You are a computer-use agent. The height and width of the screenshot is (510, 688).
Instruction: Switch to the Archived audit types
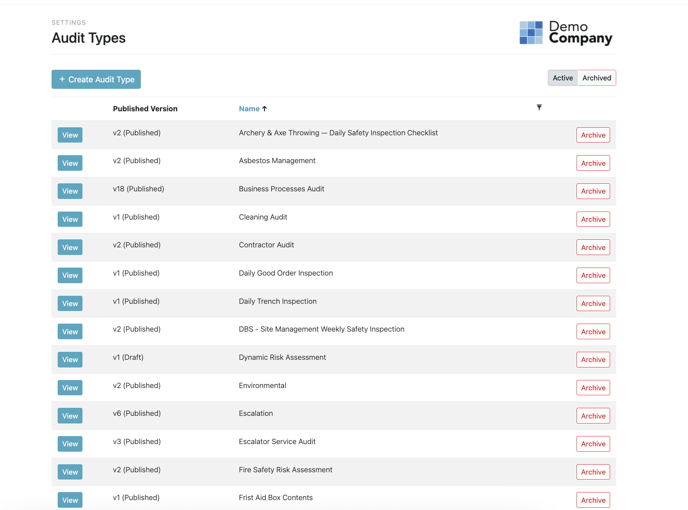tap(597, 78)
